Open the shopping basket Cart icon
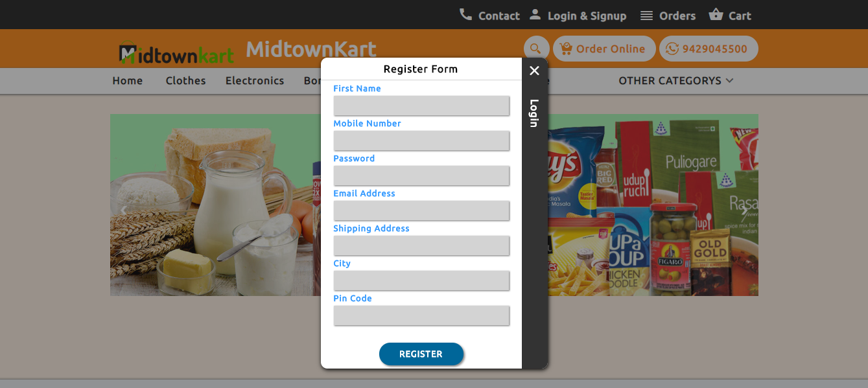This screenshot has width=868, height=388. (x=716, y=14)
